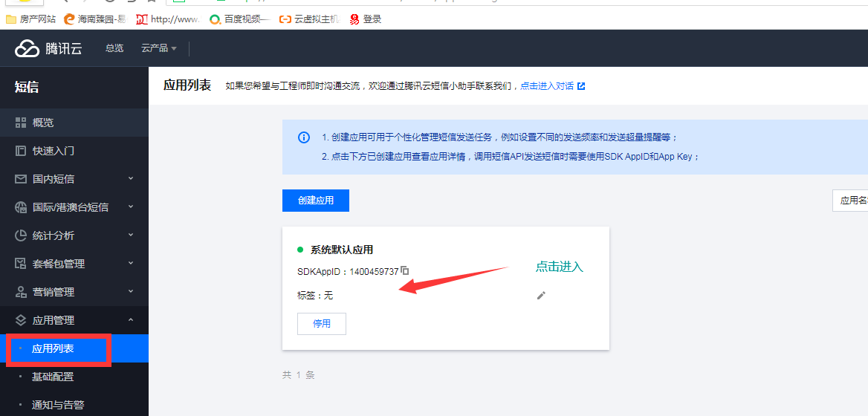Expand the 国内短信 chevron
Image resolution: width=868 pixels, height=416 pixels.
click(x=131, y=178)
